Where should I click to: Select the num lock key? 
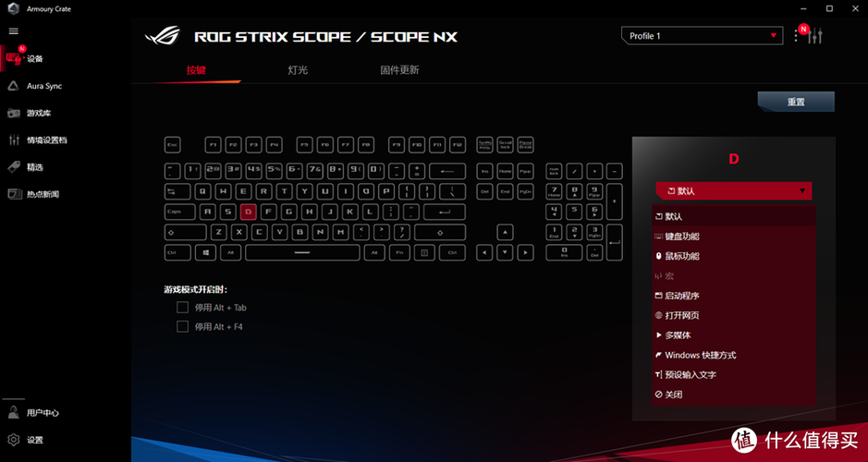click(x=554, y=172)
